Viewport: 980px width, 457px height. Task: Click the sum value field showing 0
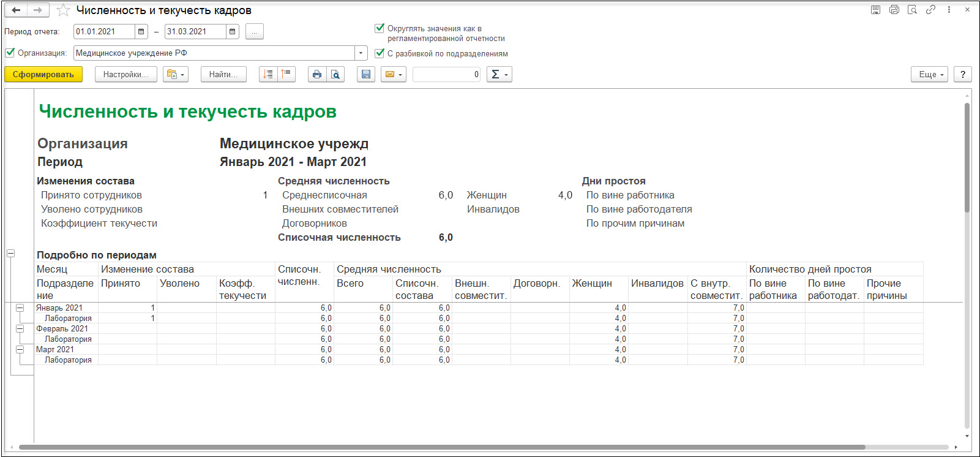coord(447,74)
